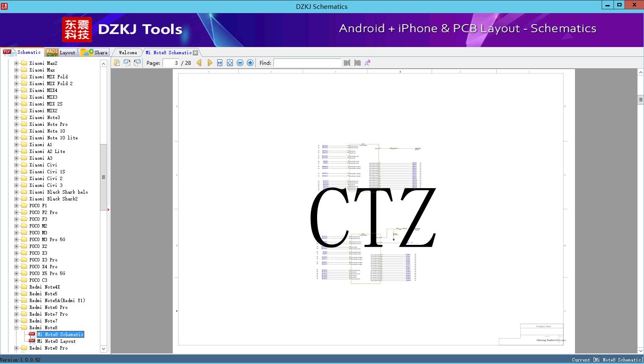
Task: Expand the Redmi Note8 Pro folder
Action: [17, 348]
